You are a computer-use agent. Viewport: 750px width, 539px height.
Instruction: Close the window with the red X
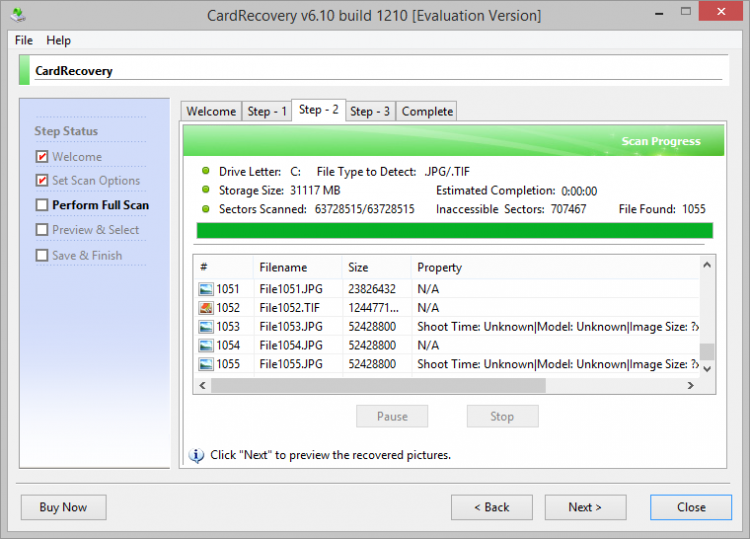coord(721,11)
